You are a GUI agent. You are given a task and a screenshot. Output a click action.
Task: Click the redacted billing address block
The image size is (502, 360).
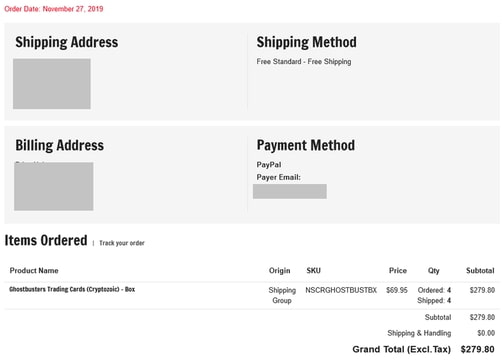click(54, 186)
